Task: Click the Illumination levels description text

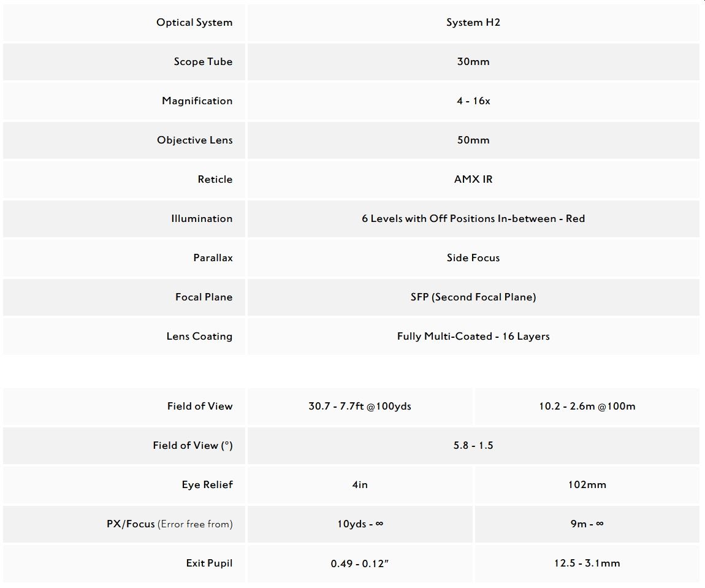Action: tap(473, 218)
